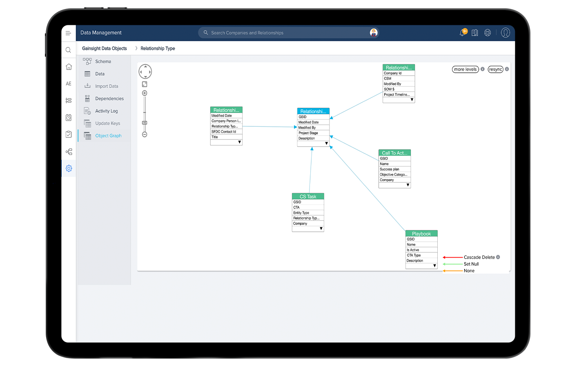
Task: Click the Search Companies and Relationships field
Action: point(286,33)
